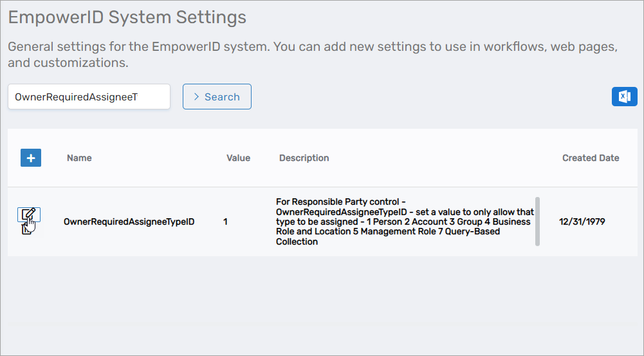The image size is (644, 356).
Task: Sort by the Created Date column header
Action: 590,158
